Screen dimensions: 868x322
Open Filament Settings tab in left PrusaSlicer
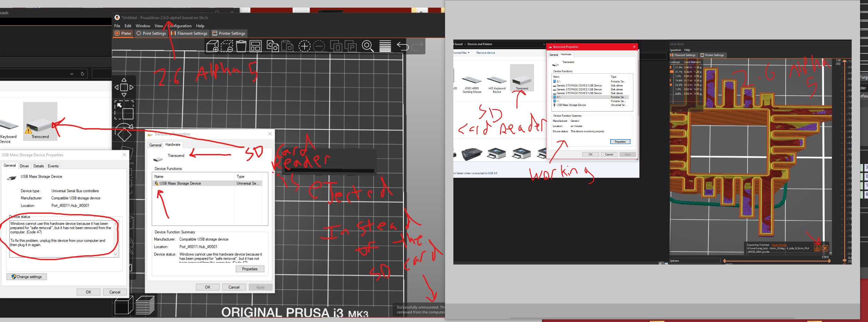[189, 34]
